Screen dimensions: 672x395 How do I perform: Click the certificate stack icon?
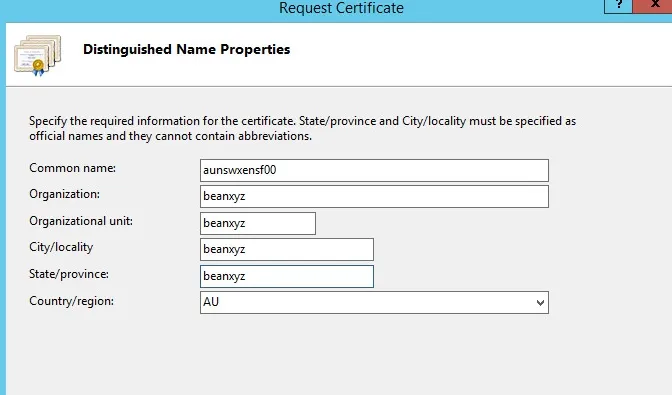pos(38,55)
